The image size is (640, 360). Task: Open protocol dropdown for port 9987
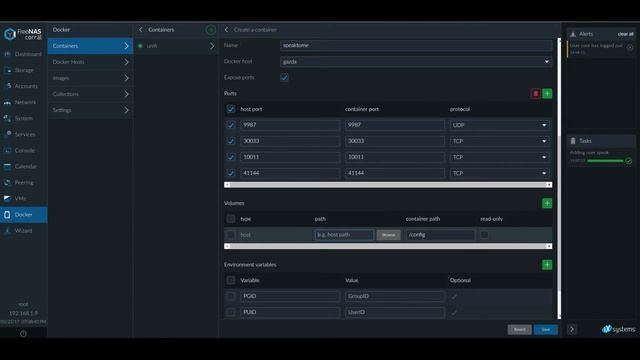point(500,125)
